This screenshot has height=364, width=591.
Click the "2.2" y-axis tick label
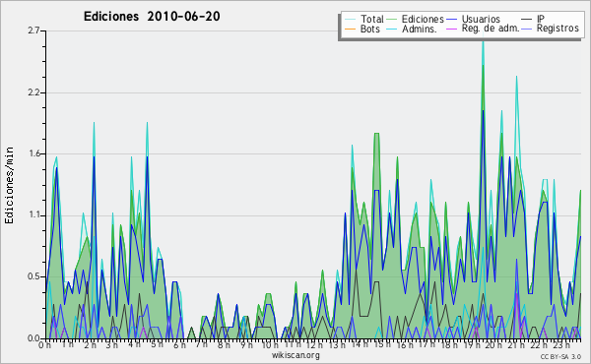(33, 92)
